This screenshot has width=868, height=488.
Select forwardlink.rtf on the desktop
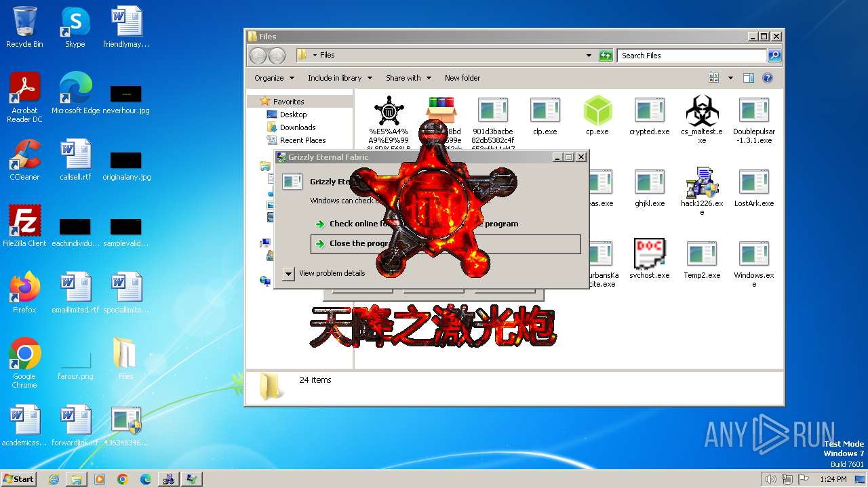(75, 426)
